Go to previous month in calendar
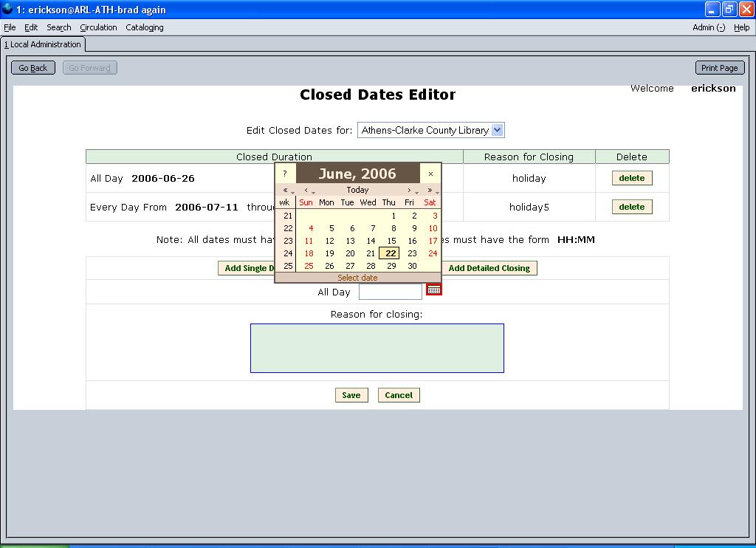The width and height of the screenshot is (756, 548). click(x=306, y=191)
